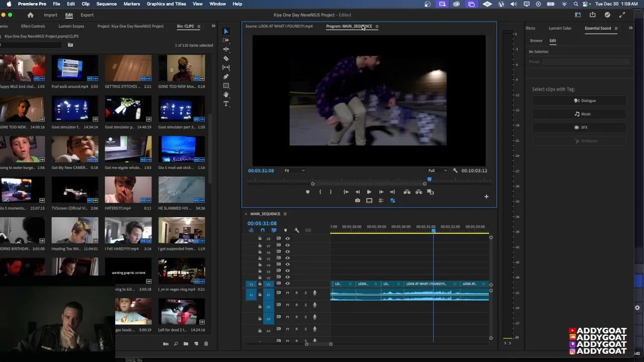
Task: Mute the A1 audio track
Action: click(x=287, y=293)
